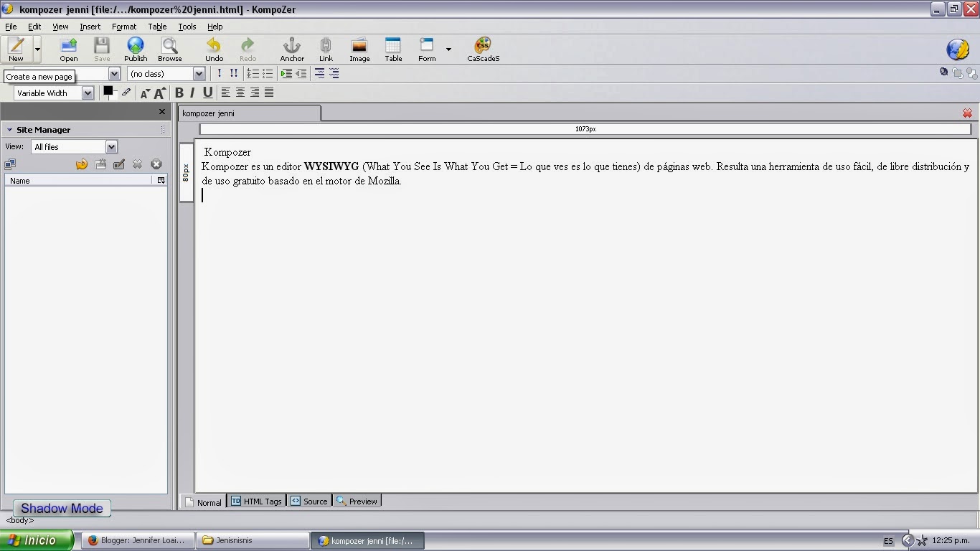Image resolution: width=980 pixels, height=551 pixels.
Task: Open the File menu
Action: pos(11,27)
